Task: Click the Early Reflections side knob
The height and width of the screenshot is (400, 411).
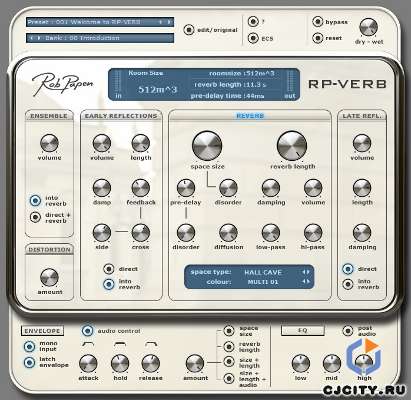Action: 102,233
